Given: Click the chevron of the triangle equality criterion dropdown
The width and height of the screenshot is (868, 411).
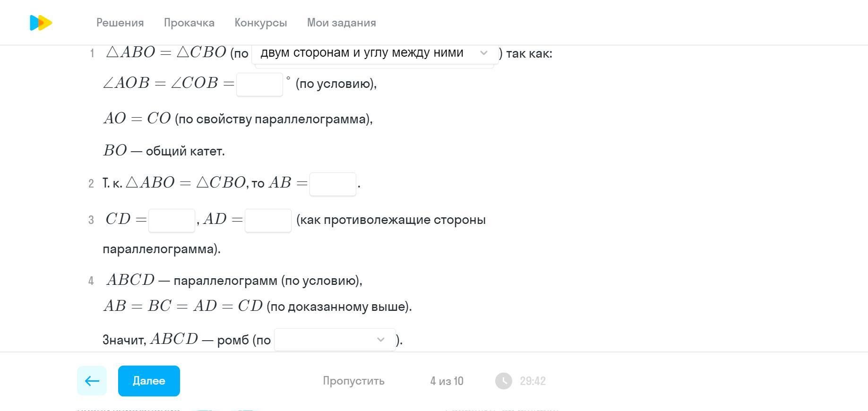Looking at the screenshot, I should pyautogui.click(x=483, y=53).
